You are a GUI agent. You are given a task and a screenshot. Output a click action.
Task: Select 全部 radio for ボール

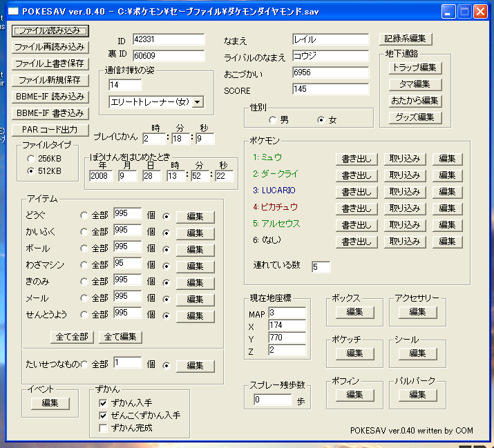pos(84,249)
